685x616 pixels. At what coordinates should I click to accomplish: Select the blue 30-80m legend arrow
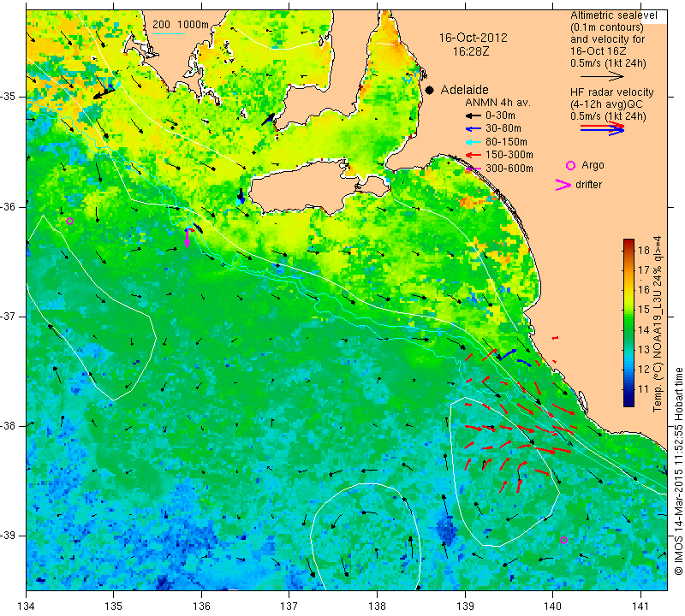473,129
